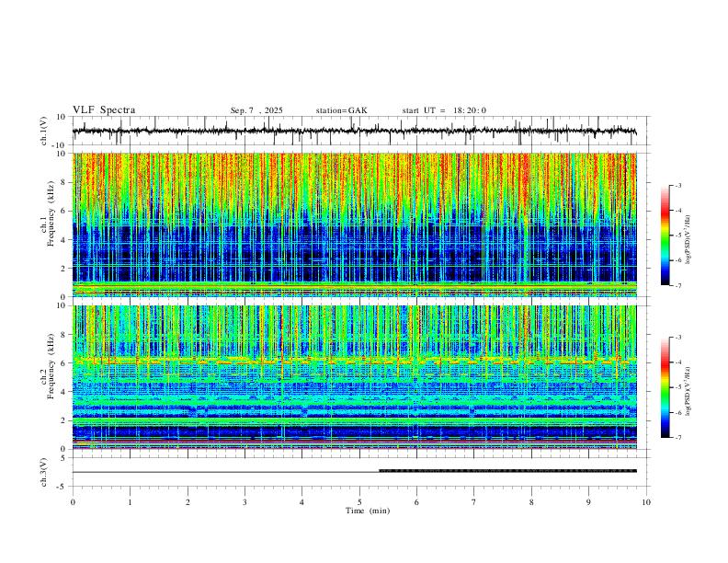
Task: Click the '-7' value on ch.2 colorbar
Action: (677, 437)
